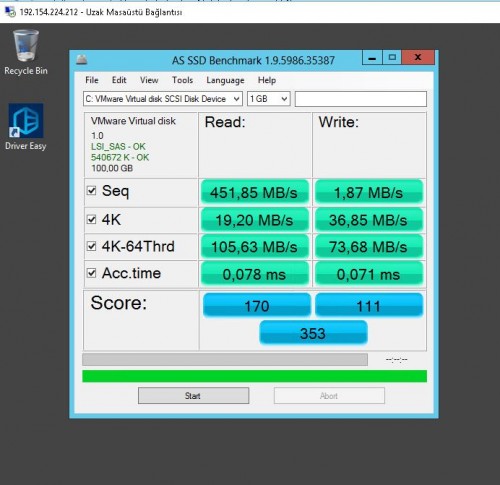Open the Edit menu
500x485 pixels.
click(x=119, y=80)
